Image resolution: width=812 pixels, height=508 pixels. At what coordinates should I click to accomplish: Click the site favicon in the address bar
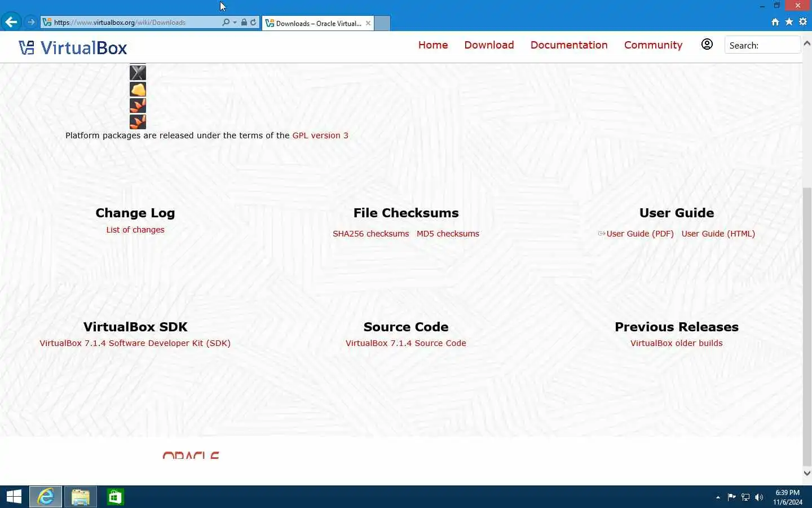coord(47,23)
